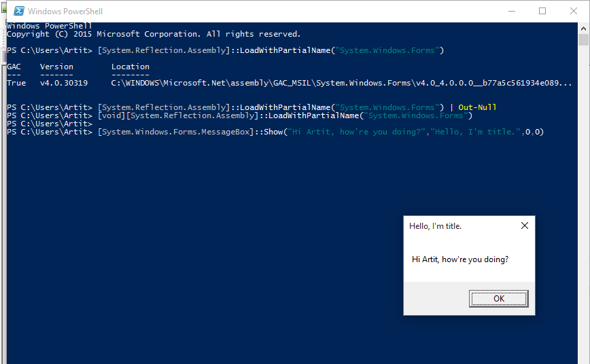This screenshot has height=364, width=590.
Task: Maximize the Windows PowerShell window
Action: (542, 12)
